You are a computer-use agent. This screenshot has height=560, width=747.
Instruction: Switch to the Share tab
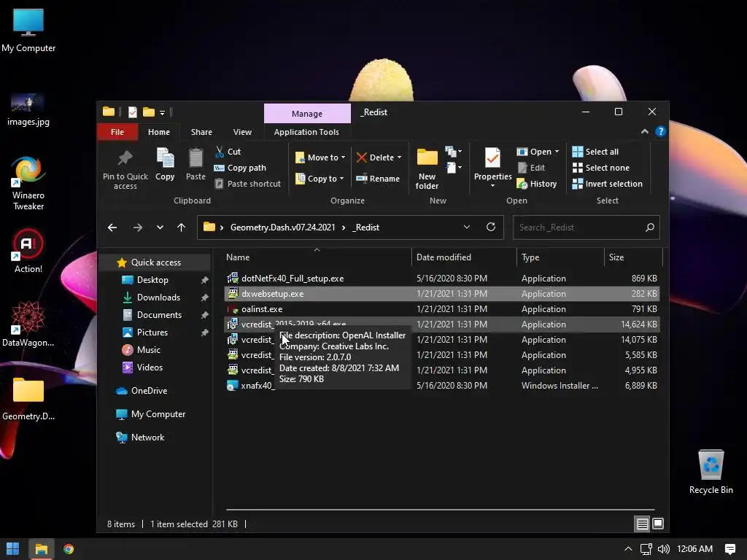tap(201, 132)
